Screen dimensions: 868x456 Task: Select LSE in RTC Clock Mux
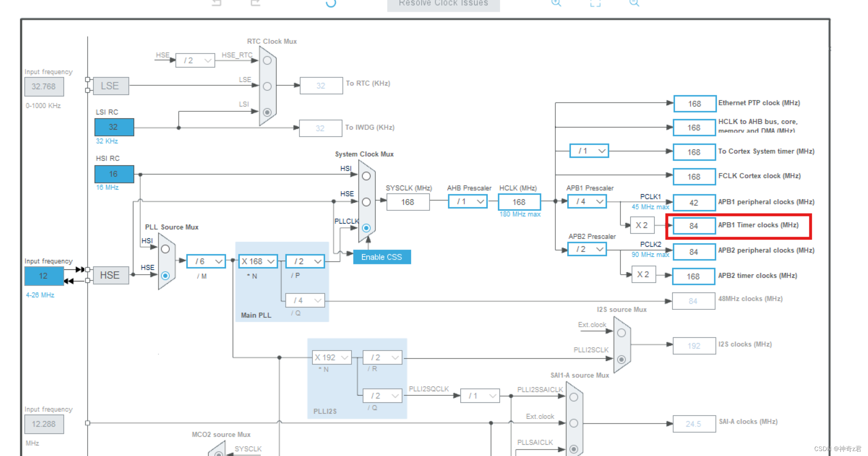point(267,86)
